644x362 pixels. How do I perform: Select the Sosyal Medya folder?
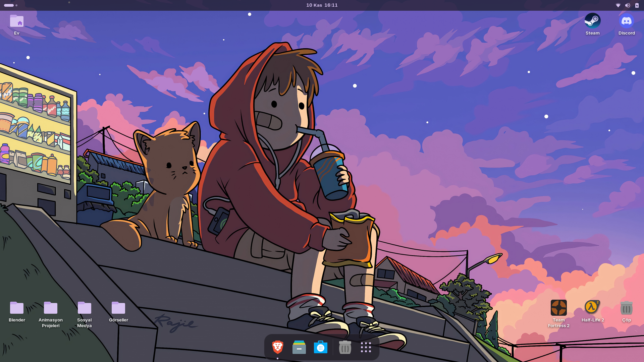click(85, 308)
